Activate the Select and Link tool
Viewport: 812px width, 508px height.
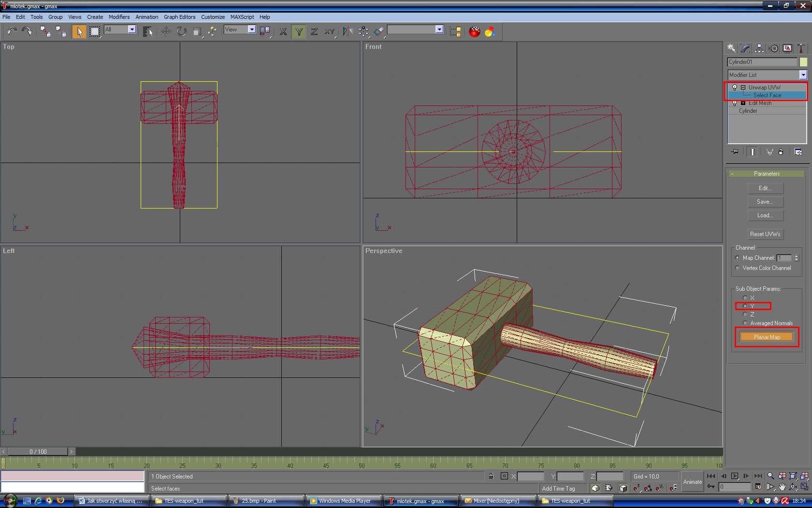45,31
